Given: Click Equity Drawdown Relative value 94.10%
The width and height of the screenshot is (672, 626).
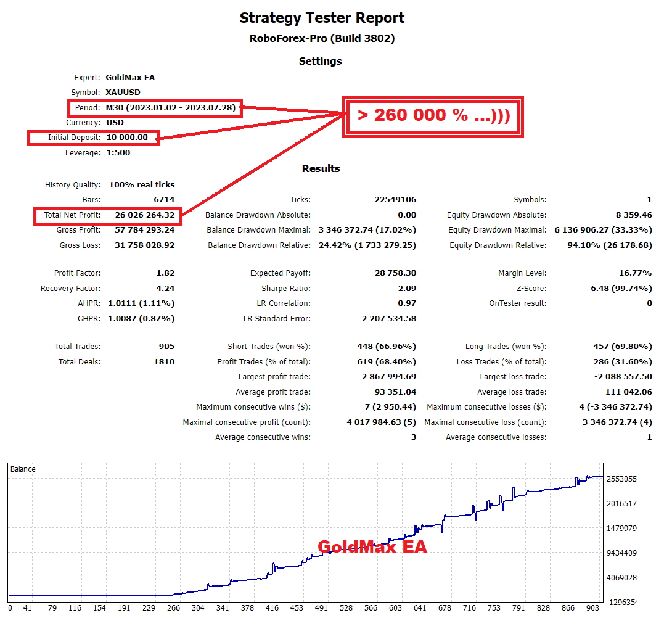Looking at the screenshot, I should 610,245.
